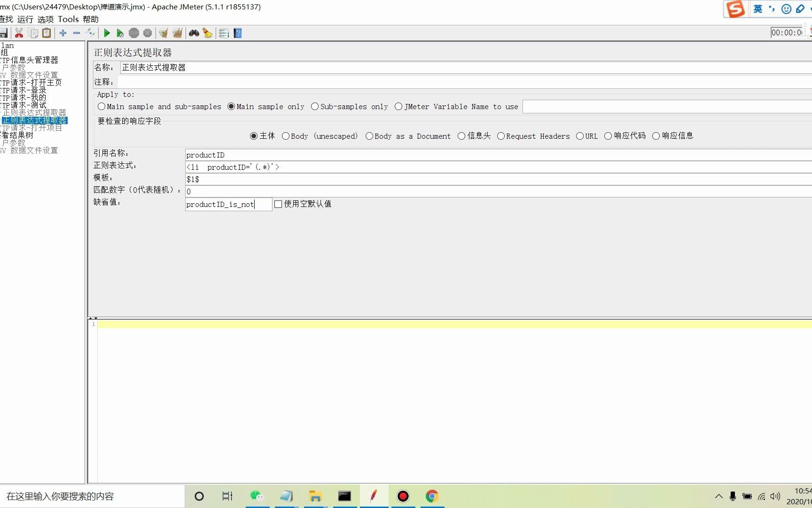This screenshot has height=508, width=812.
Task: Click the Task View taskbar icon
Action: (227, 496)
